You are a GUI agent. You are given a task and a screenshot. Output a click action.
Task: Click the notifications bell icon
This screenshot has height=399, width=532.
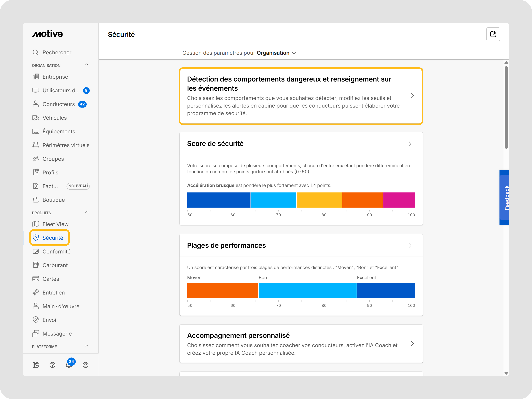(69, 365)
